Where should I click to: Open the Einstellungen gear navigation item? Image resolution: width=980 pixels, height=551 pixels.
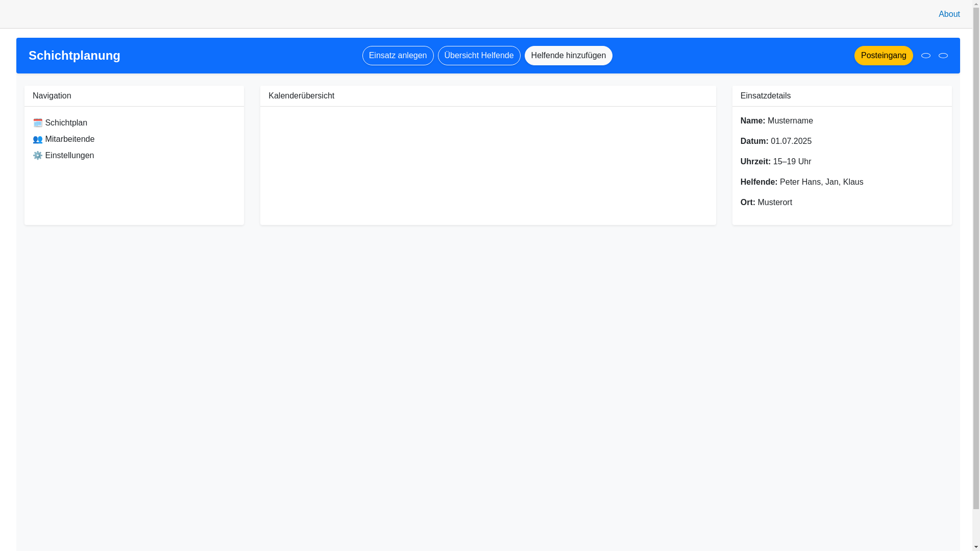pos(63,156)
